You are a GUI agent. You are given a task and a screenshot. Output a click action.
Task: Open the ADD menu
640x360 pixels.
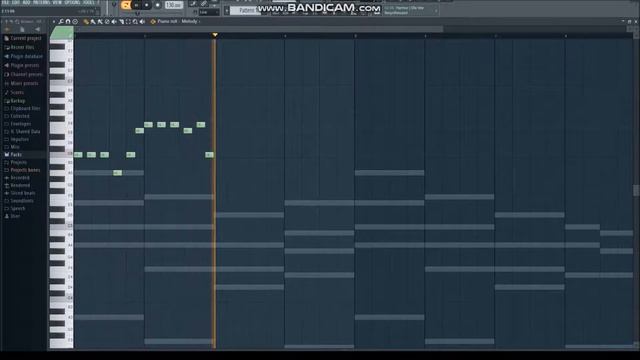27,2
